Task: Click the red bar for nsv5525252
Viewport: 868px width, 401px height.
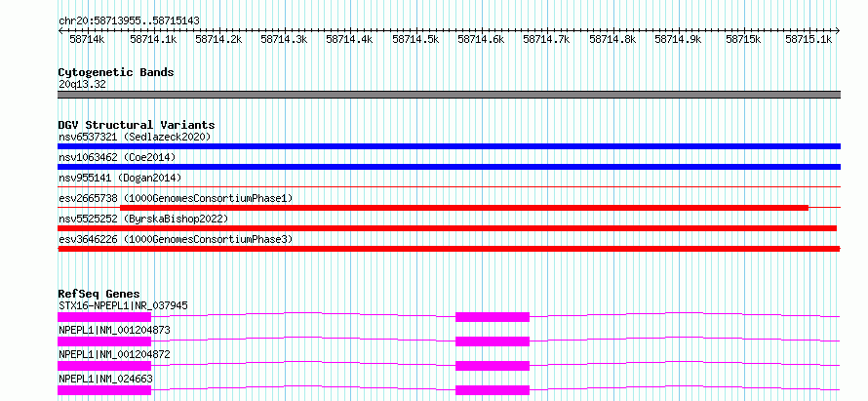Action: (x=448, y=228)
